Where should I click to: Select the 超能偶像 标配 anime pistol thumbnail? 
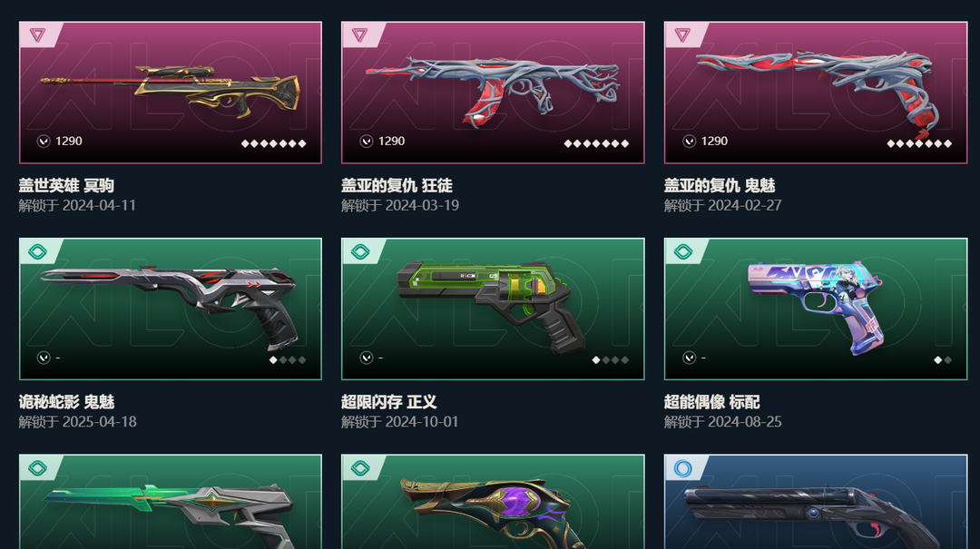(816, 309)
